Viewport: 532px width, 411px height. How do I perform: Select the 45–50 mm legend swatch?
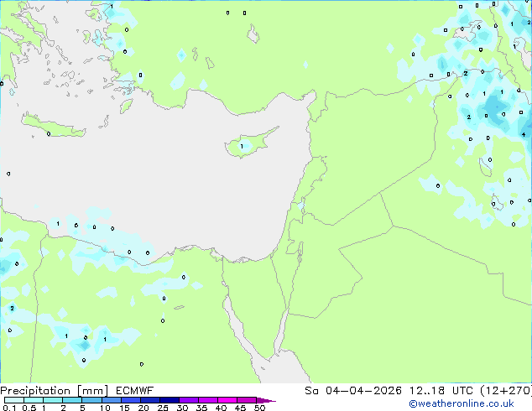(x=247, y=400)
